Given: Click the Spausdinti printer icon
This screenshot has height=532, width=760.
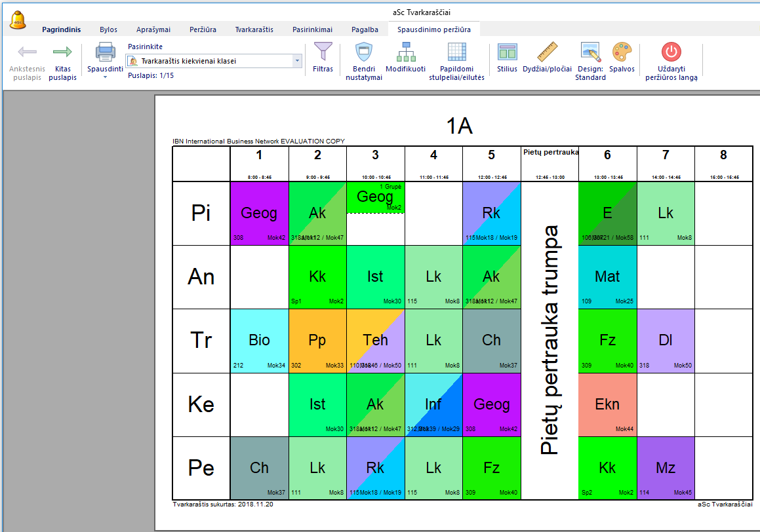Looking at the screenshot, I should click(x=105, y=52).
